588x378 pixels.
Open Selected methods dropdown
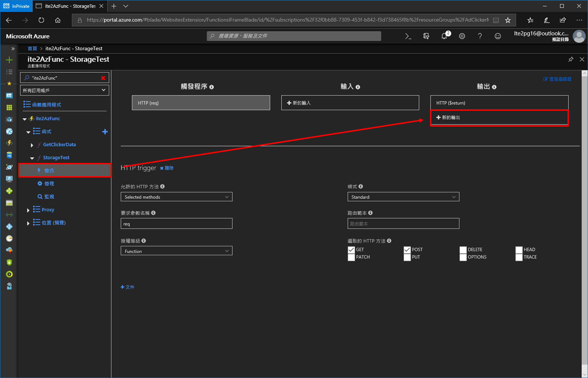click(x=176, y=197)
